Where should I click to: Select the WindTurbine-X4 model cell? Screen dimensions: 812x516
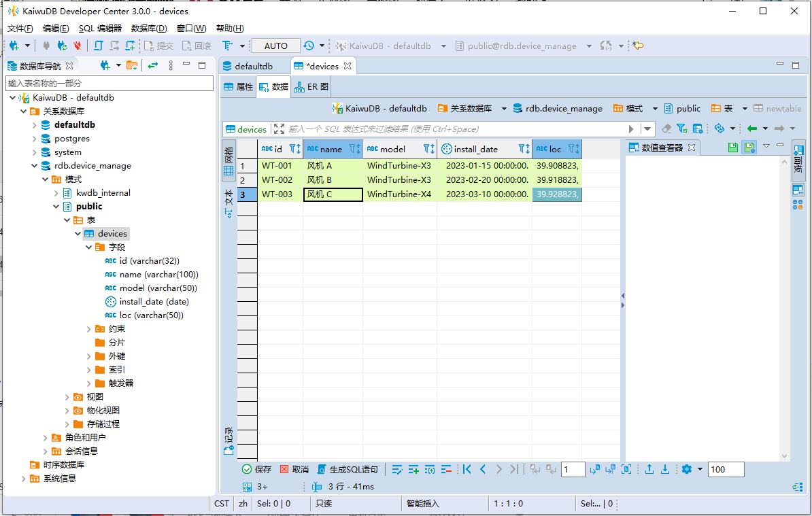point(400,194)
